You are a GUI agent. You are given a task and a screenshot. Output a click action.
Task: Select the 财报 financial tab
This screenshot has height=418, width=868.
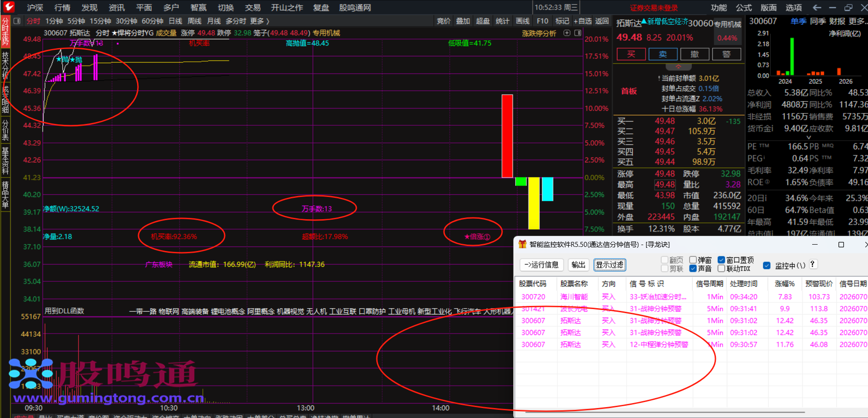[837, 21]
